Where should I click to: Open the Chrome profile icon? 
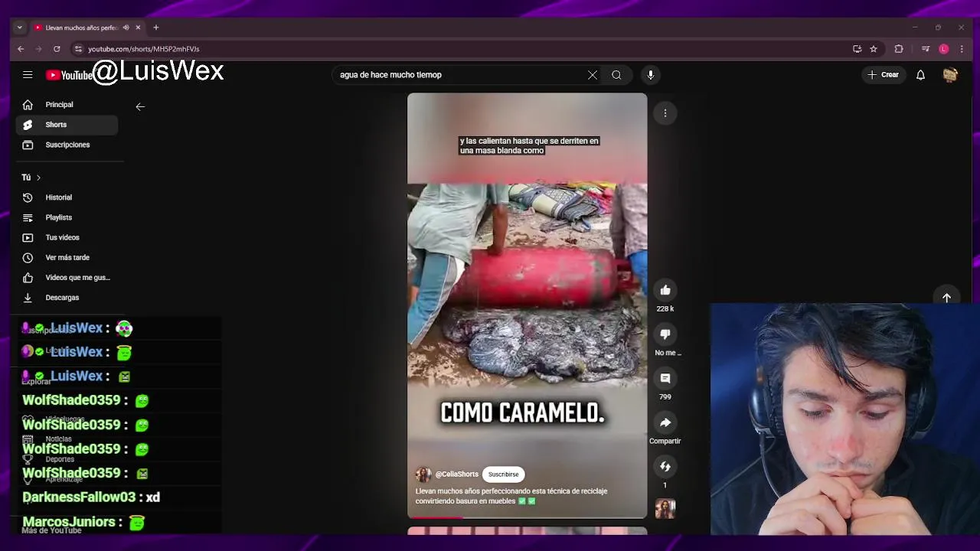(944, 49)
